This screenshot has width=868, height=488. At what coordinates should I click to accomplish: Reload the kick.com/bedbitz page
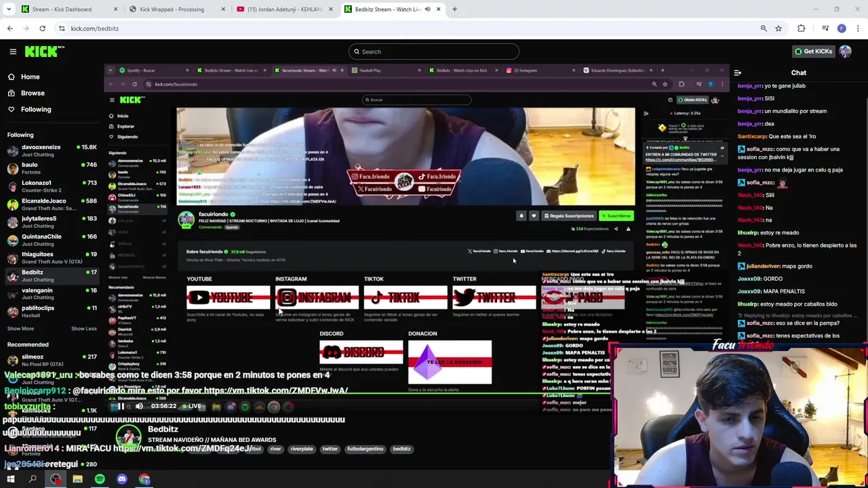coord(42,28)
